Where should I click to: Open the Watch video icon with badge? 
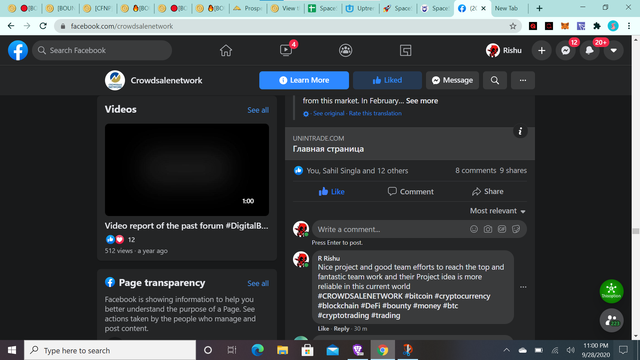286,50
